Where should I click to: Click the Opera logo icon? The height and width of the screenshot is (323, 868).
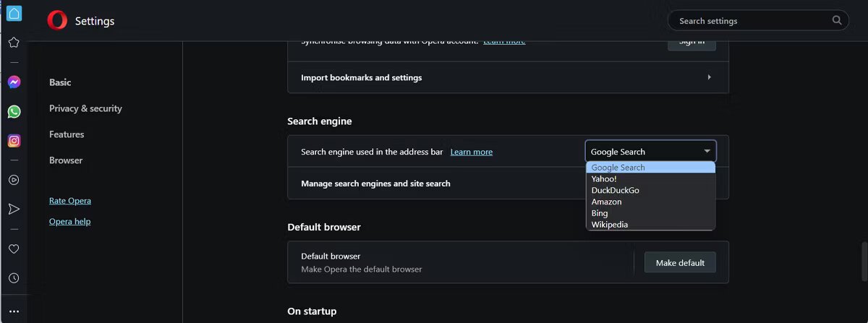pyautogui.click(x=57, y=21)
